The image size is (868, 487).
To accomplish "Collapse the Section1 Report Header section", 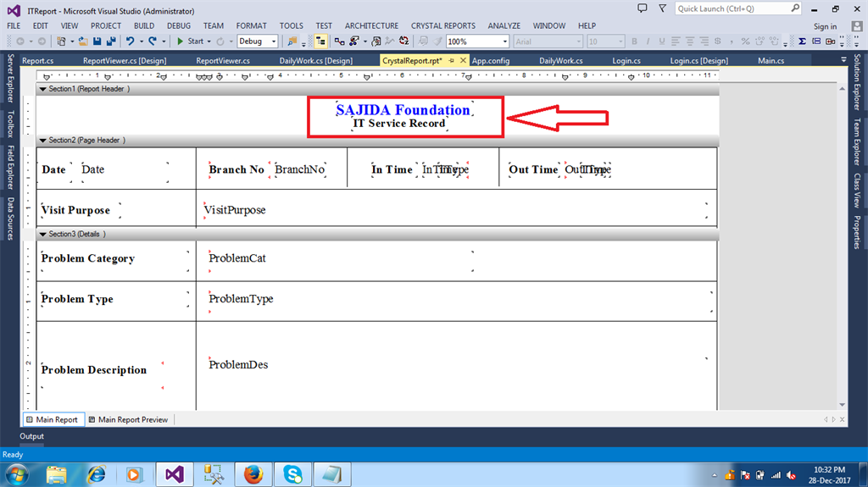I will tap(42, 89).
